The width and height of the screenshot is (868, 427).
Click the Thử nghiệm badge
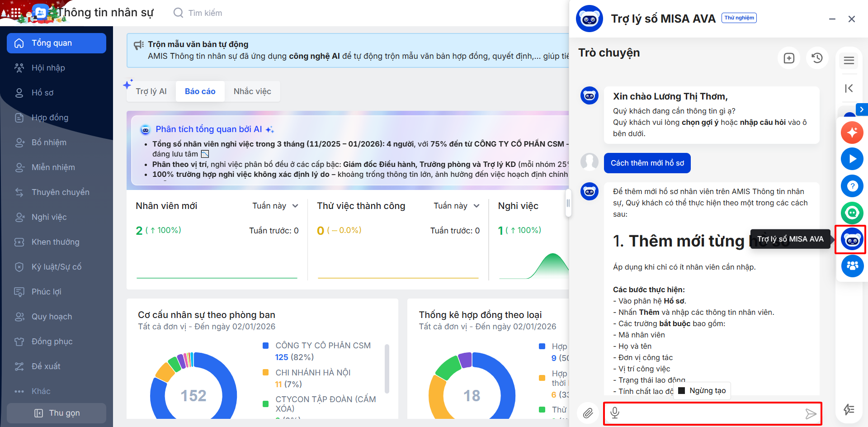(739, 18)
